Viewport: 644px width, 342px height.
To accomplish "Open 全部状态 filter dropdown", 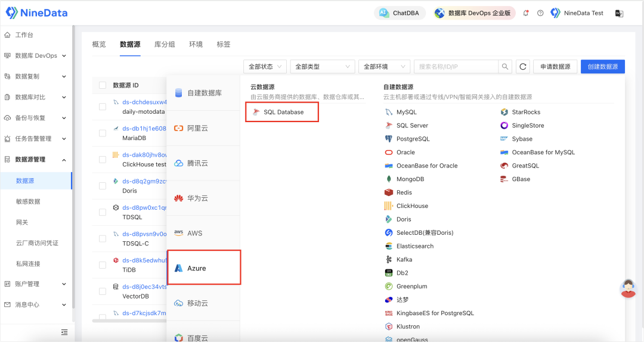I will [x=265, y=67].
